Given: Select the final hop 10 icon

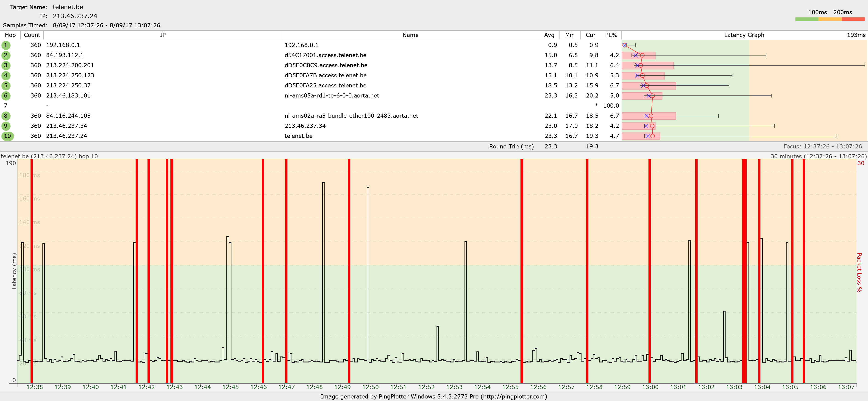Looking at the screenshot, I should pyautogui.click(x=7, y=136).
